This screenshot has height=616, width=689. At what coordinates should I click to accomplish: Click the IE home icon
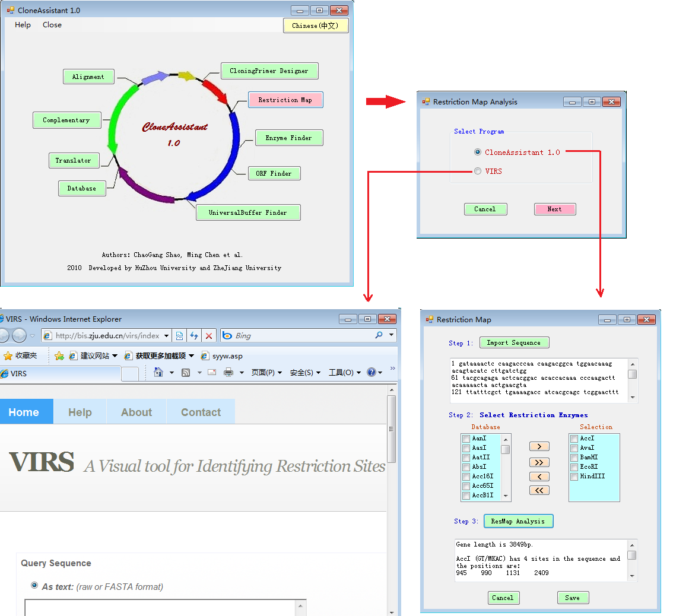(x=158, y=373)
